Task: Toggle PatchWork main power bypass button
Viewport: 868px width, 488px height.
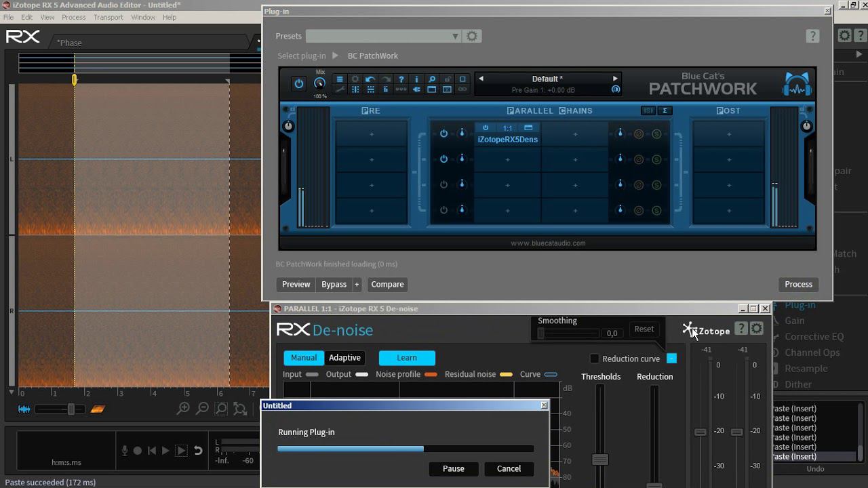Action: point(298,84)
